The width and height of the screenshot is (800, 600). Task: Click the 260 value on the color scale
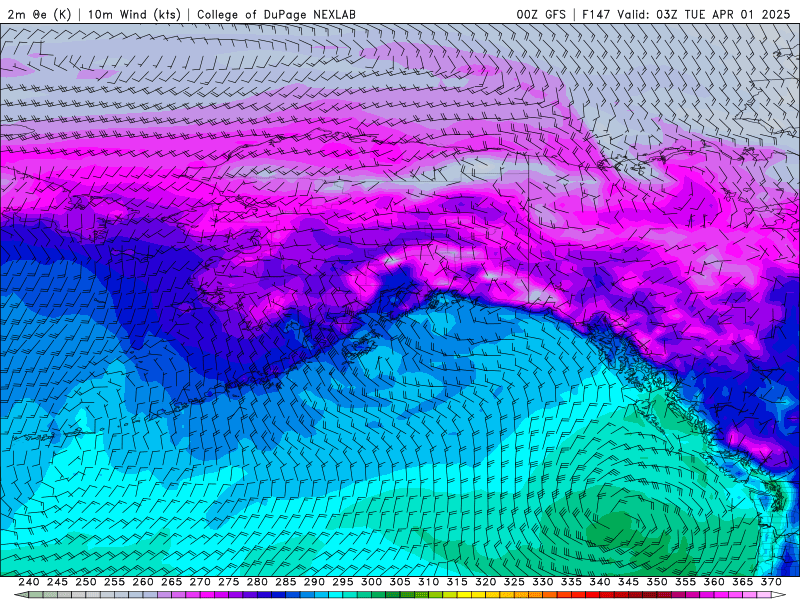click(143, 582)
